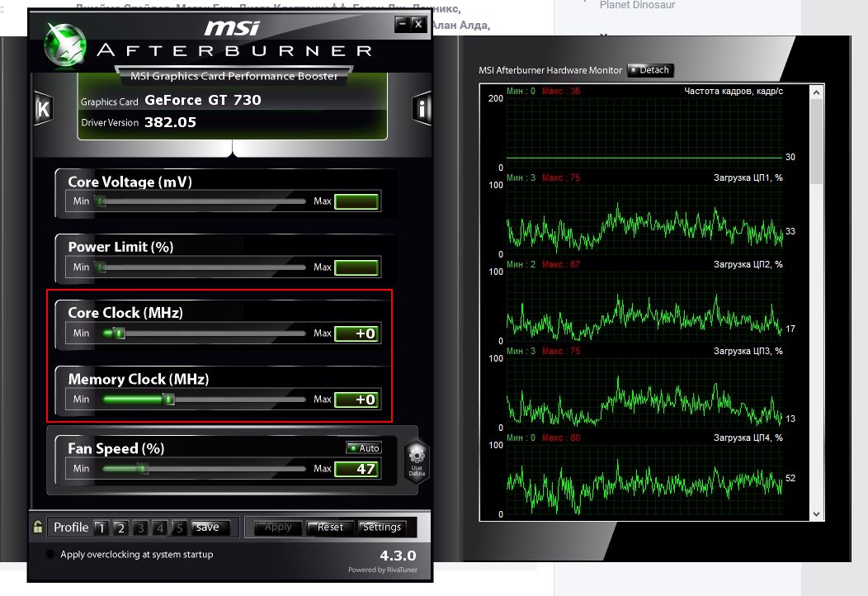Click the Частота кадров framerate graph
Screen dimensions: 868x596
coord(644,133)
